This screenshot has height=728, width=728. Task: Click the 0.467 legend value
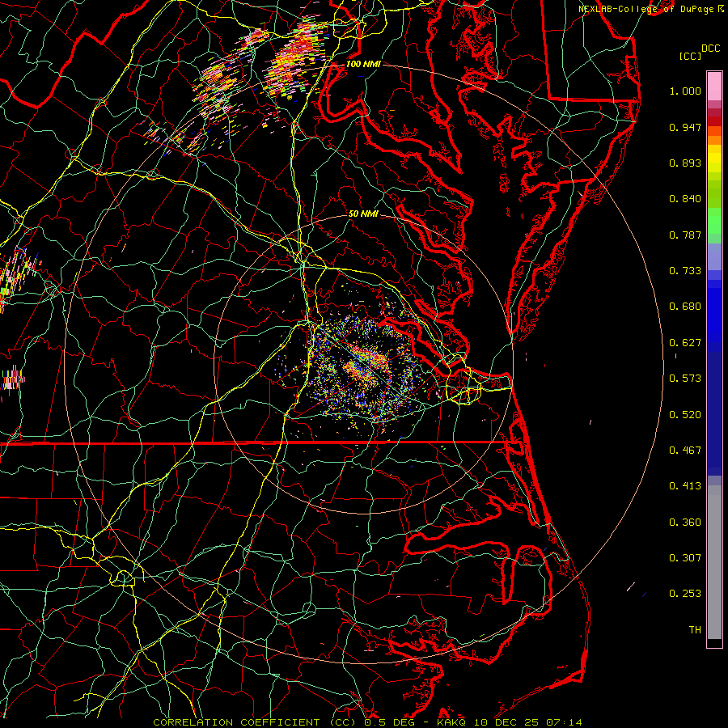point(685,451)
